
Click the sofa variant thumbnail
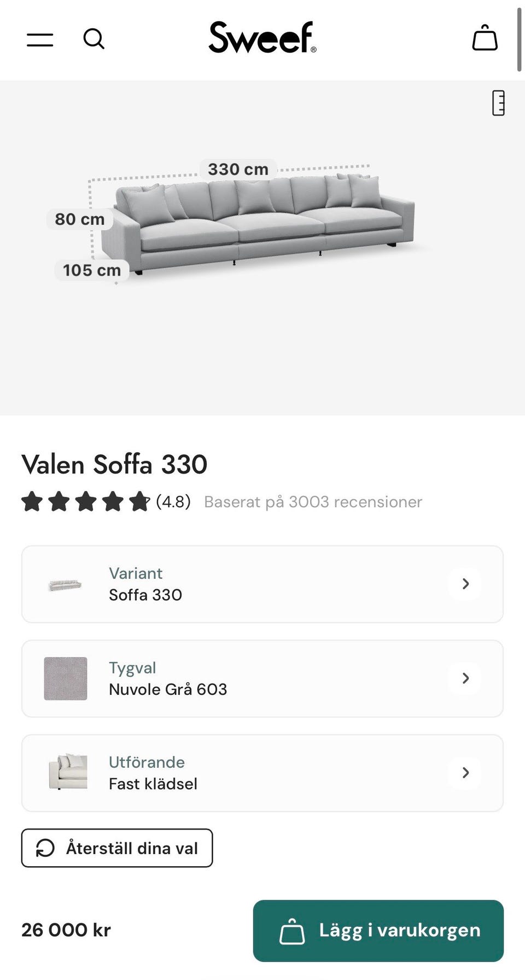click(x=65, y=585)
